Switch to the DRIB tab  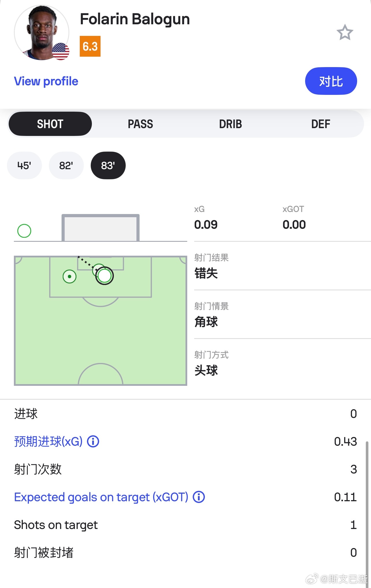(231, 124)
